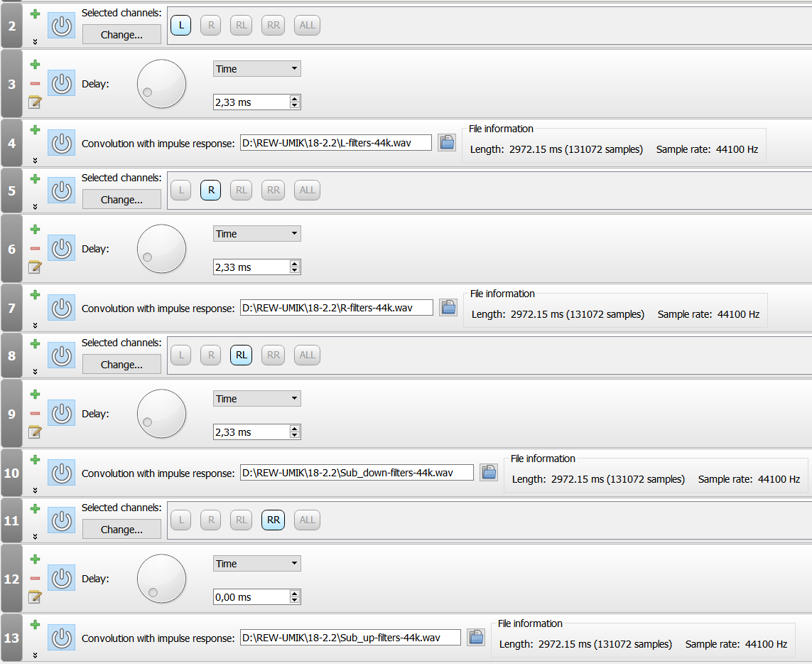812x664 pixels.
Task: Remove row 6 delay using red minus
Action: pos(35,249)
